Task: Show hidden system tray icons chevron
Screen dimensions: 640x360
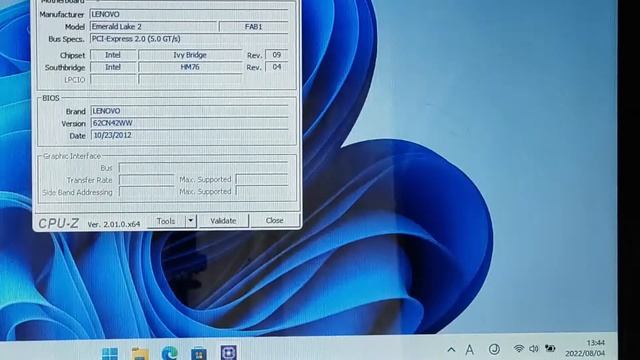Action: point(451,350)
